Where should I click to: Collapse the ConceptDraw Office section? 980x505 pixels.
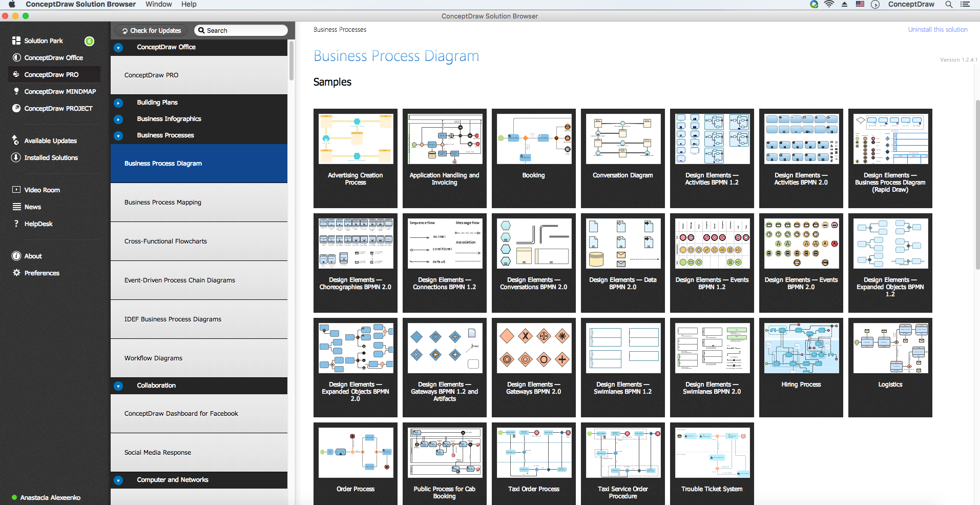(x=118, y=48)
